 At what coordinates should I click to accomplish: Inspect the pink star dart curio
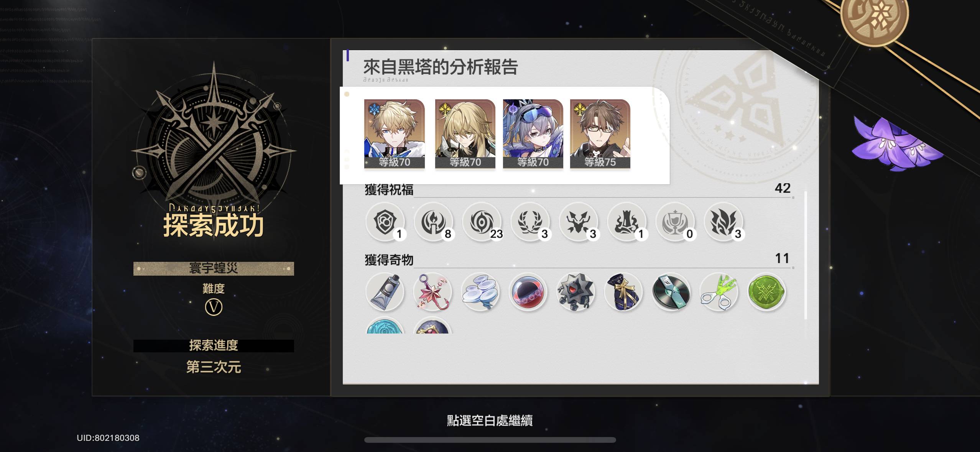tap(432, 292)
